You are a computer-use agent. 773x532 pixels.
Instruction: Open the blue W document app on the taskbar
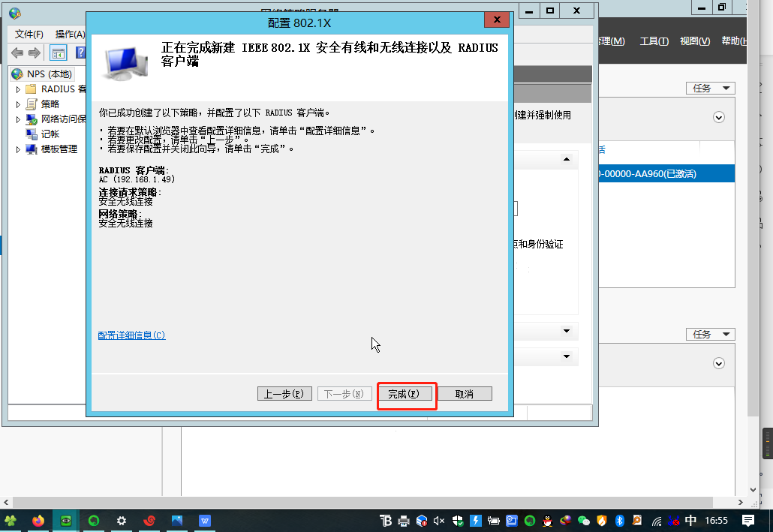click(x=205, y=521)
